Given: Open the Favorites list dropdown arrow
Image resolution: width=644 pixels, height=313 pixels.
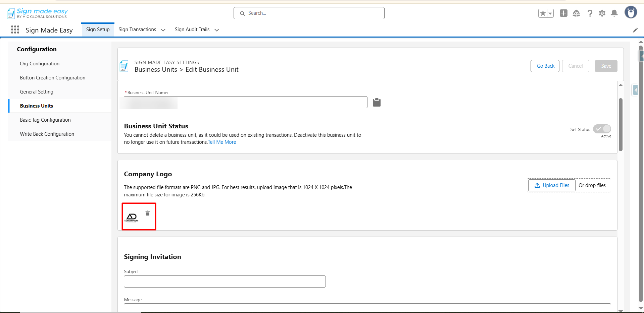Looking at the screenshot, I should coord(550,13).
